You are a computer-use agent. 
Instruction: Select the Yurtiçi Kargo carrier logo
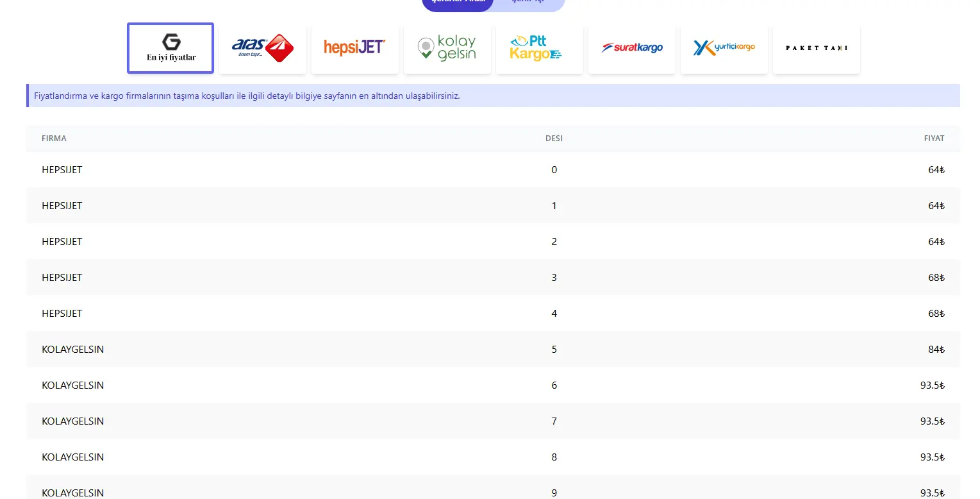[x=724, y=49]
